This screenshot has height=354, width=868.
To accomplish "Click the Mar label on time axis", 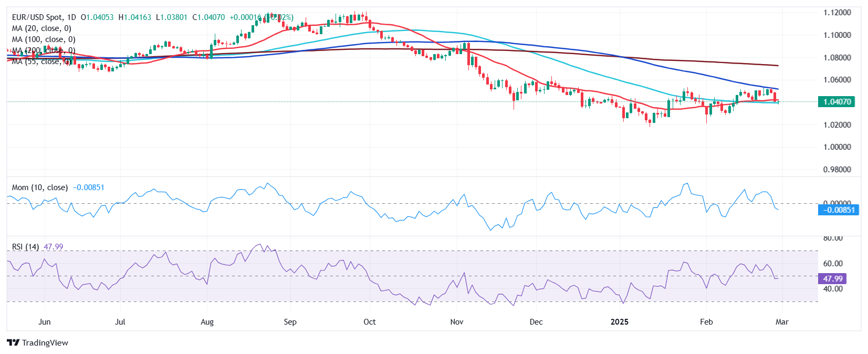I will pyautogui.click(x=782, y=322).
